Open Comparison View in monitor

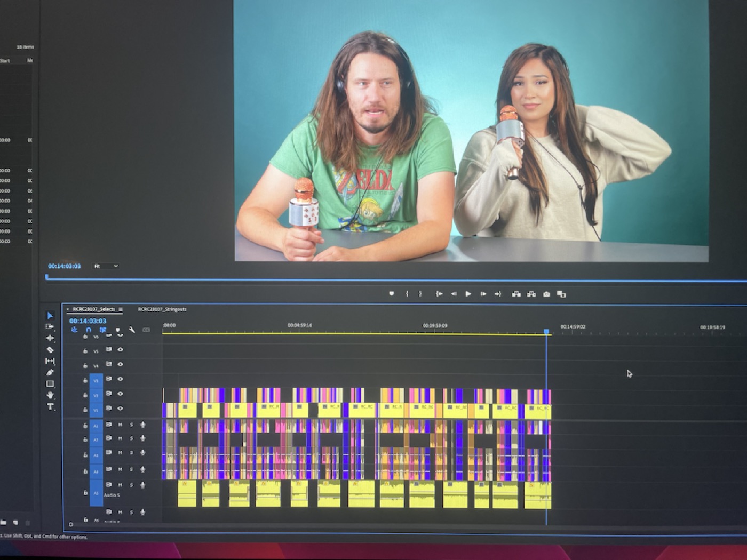pos(561,294)
